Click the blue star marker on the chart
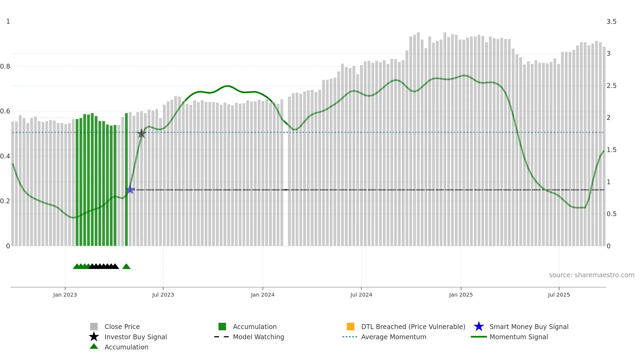Image resolution: width=644 pixels, height=362 pixels. click(130, 190)
